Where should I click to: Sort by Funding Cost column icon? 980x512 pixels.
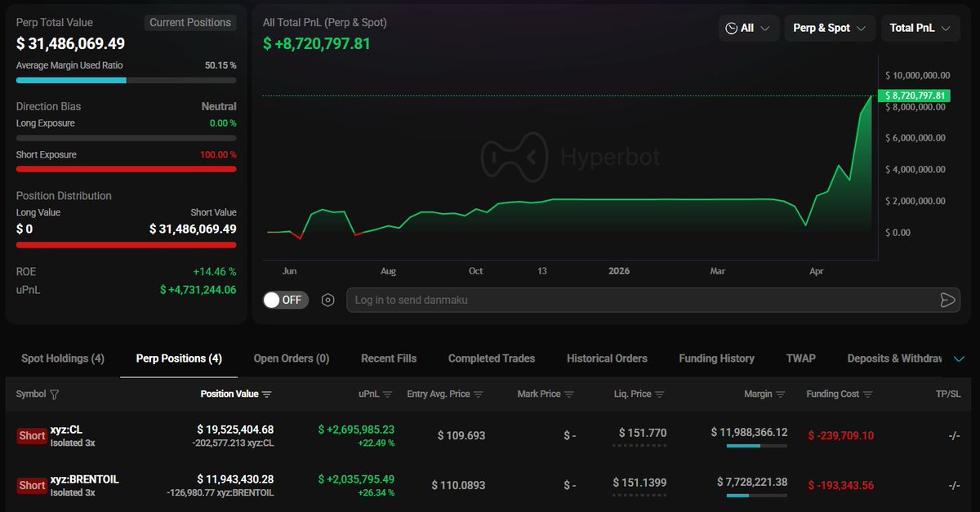867,394
